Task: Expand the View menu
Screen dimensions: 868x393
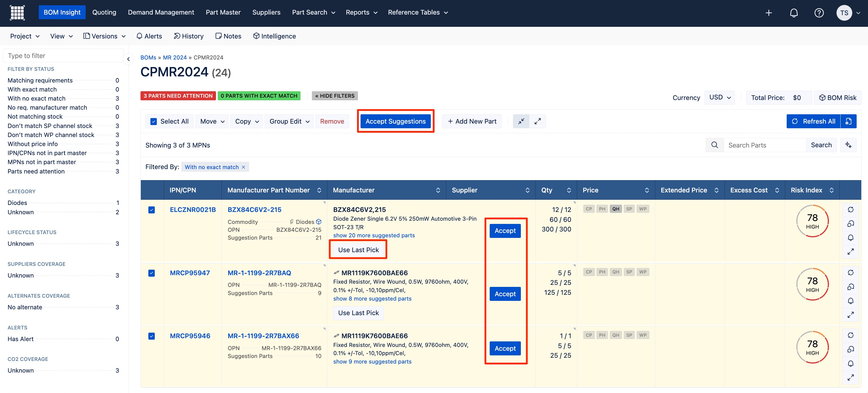Action: (61, 36)
